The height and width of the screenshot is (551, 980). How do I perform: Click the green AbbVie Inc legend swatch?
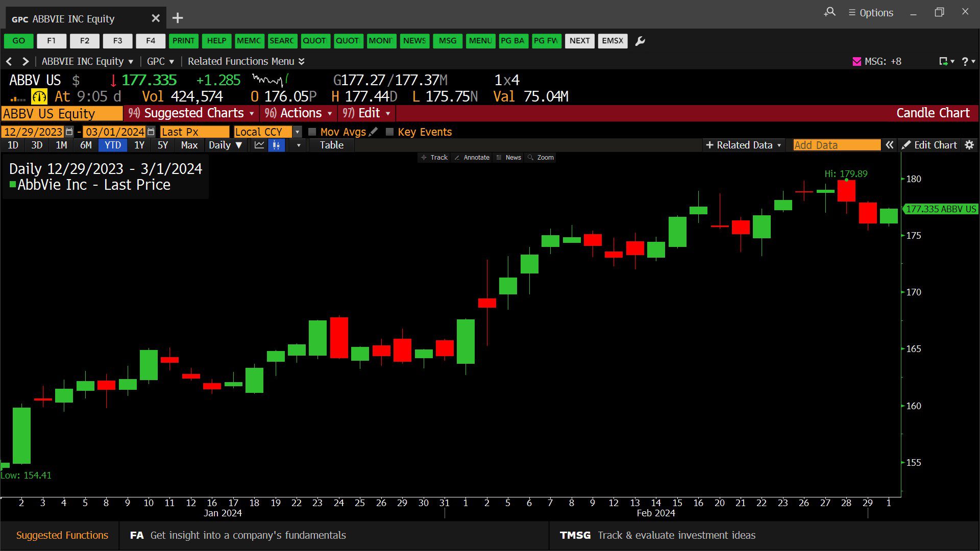13,184
